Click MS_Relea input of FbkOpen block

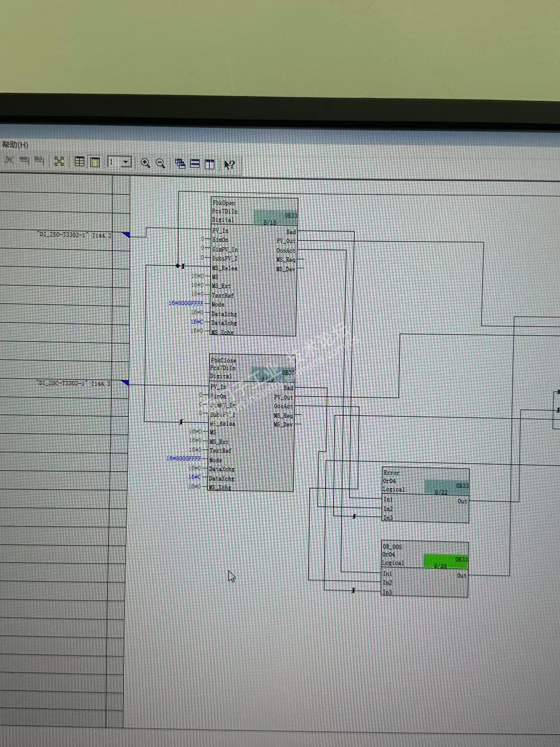[225, 268]
